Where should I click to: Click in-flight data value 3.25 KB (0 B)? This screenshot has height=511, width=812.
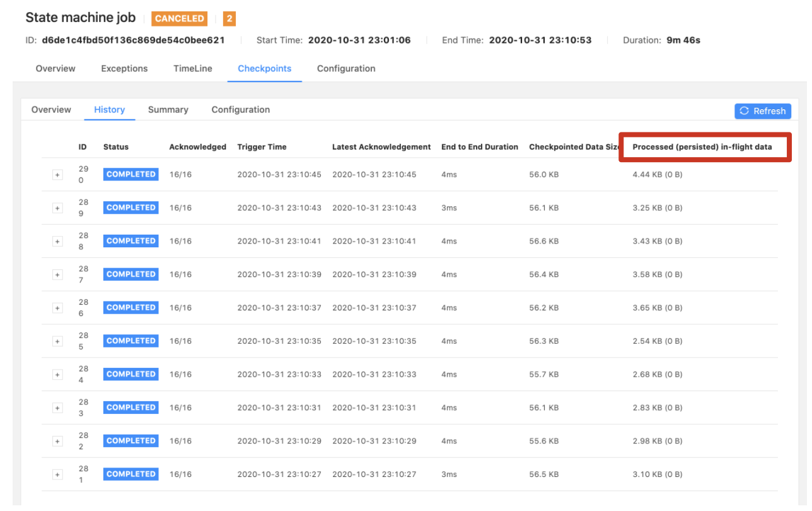pyautogui.click(x=658, y=208)
